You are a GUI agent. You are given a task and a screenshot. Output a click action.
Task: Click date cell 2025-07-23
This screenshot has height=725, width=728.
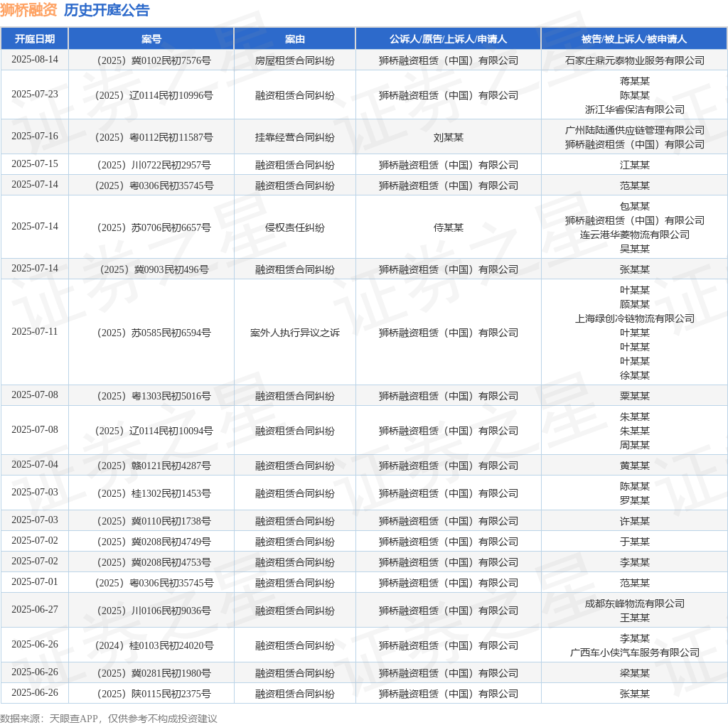pos(35,95)
